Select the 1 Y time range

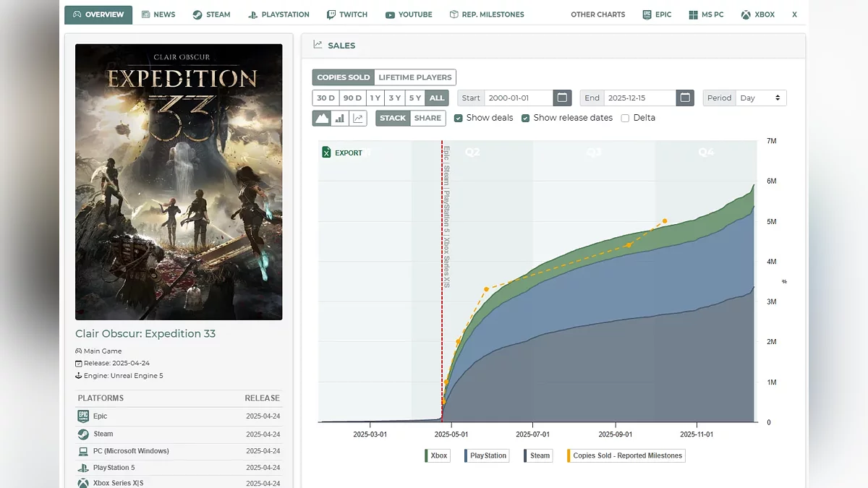click(x=375, y=98)
